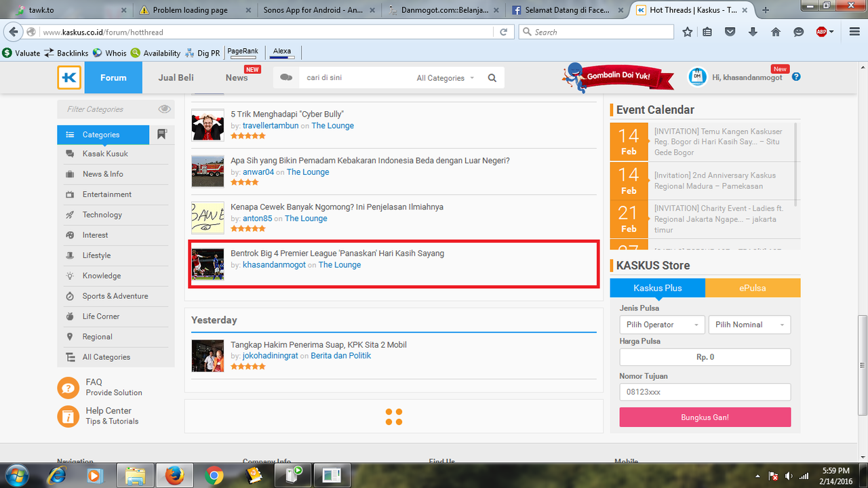Open the Berita dan Politik forum link
Viewport: 868px width, 488px height.
pos(341,356)
